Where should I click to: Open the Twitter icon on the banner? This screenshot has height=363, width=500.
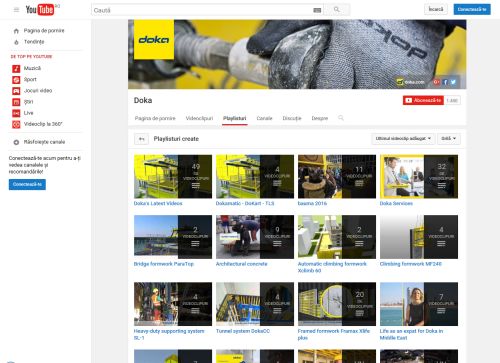point(453,82)
